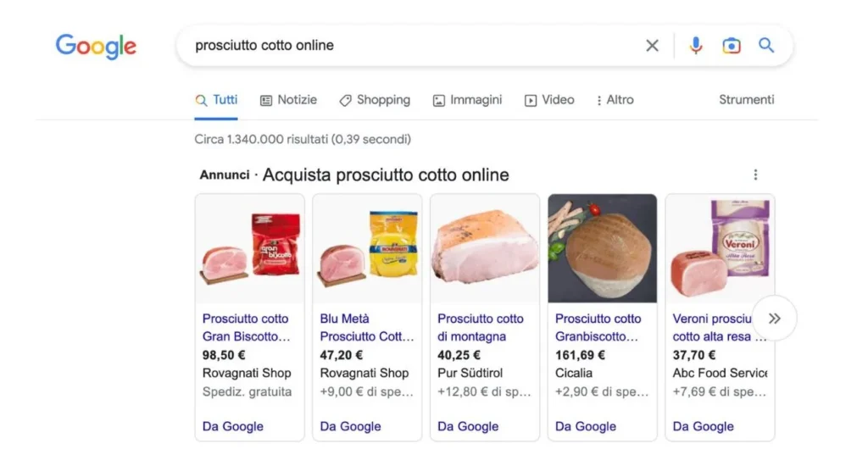Image resolution: width=868 pixels, height=466 pixels.
Task: Go to the Video tab
Action: pyautogui.click(x=549, y=100)
